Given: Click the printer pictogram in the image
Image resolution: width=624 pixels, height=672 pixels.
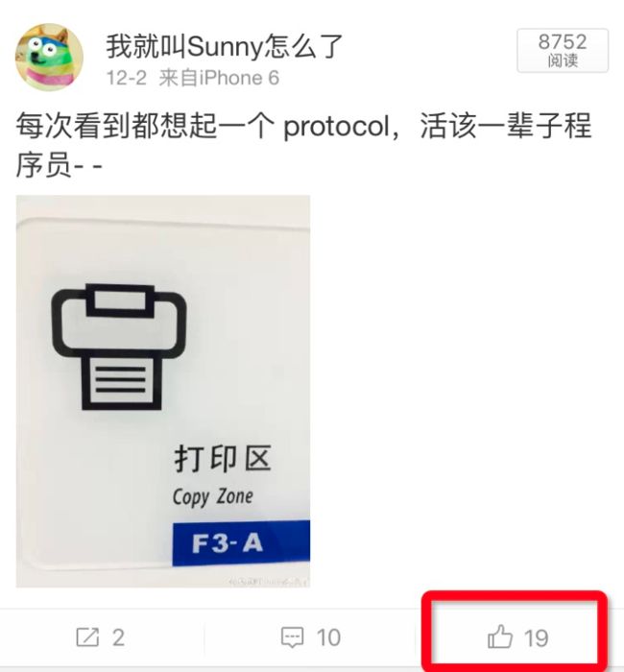Looking at the screenshot, I should point(119,347).
